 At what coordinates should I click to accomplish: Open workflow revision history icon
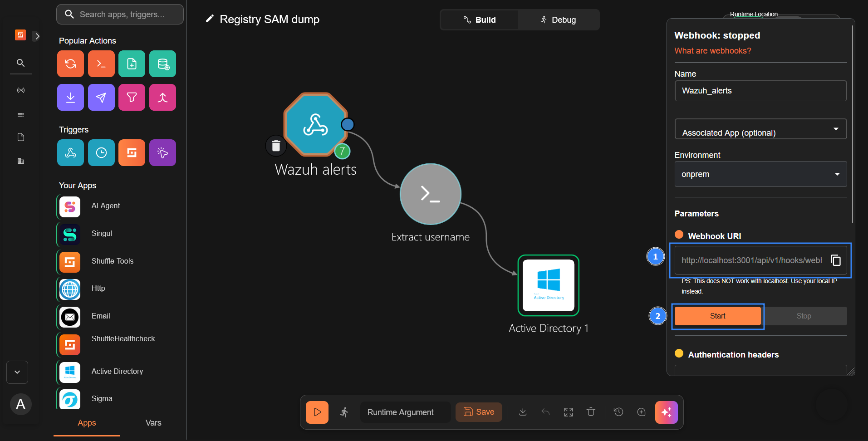pyautogui.click(x=618, y=412)
